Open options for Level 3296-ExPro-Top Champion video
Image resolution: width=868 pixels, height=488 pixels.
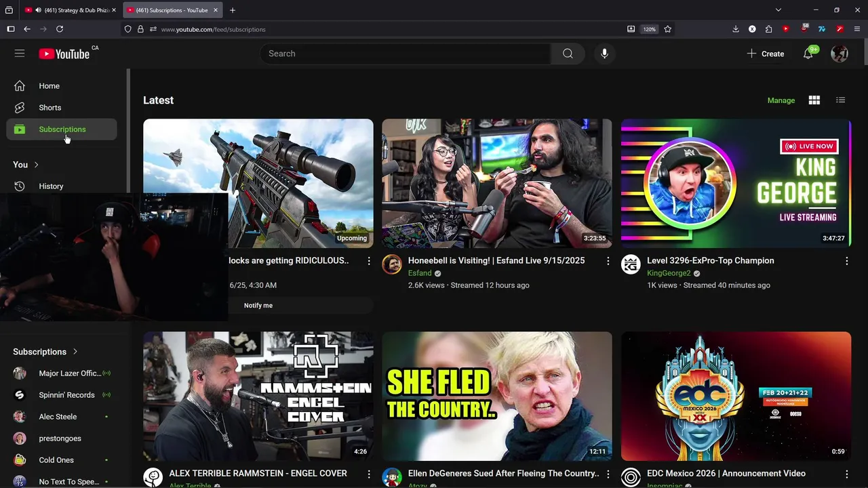pyautogui.click(x=846, y=261)
